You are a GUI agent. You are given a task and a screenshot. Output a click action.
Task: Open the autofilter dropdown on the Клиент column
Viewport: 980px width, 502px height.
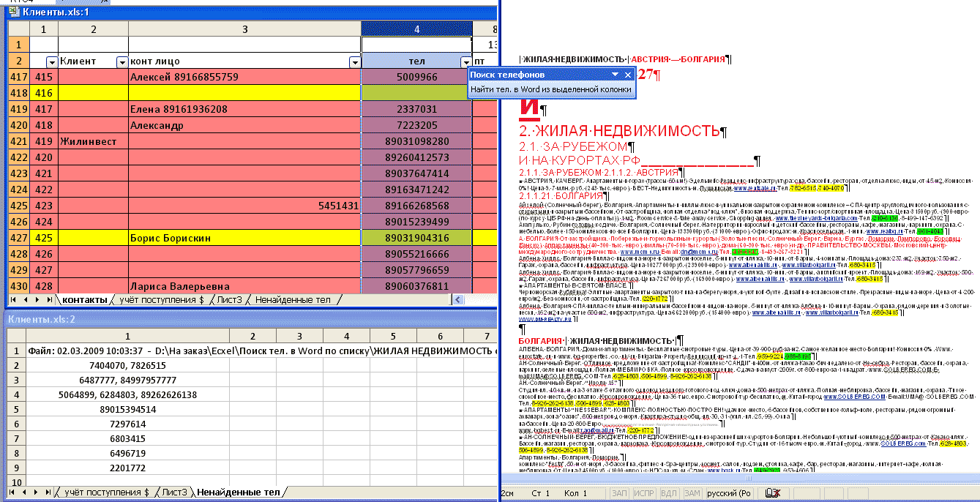tap(120, 61)
